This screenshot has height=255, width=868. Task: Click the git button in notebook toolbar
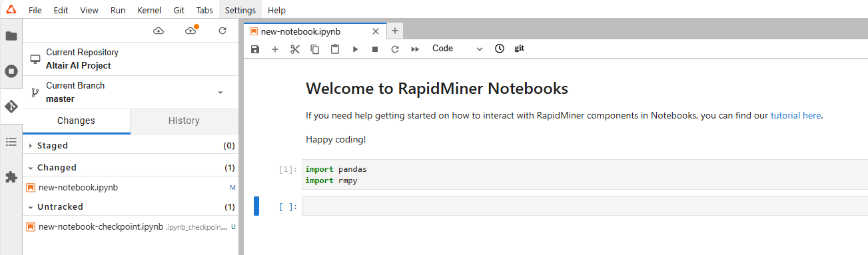520,49
